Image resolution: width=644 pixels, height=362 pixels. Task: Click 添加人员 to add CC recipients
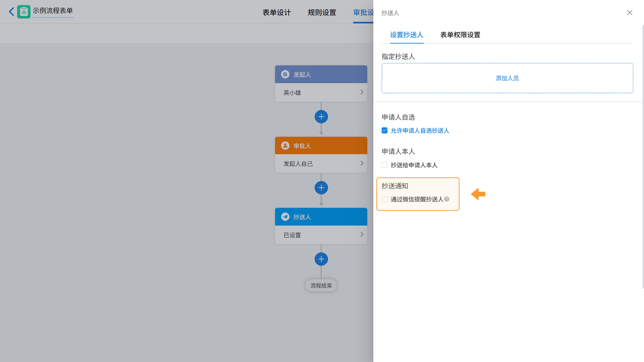(x=507, y=78)
